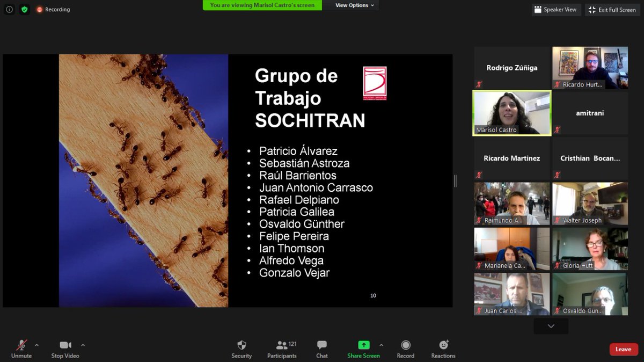Show more participants with down chevron

pyautogui.click(x=551, y=326)
